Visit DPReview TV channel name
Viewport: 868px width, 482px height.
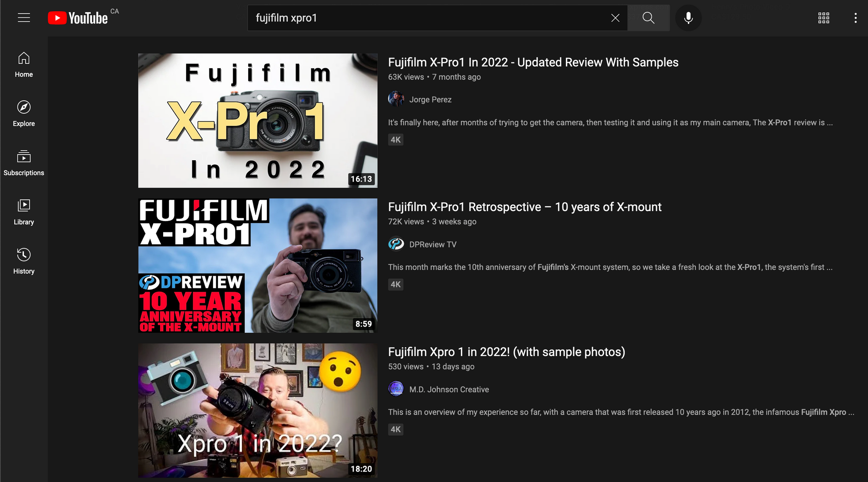tap(433, 244)
